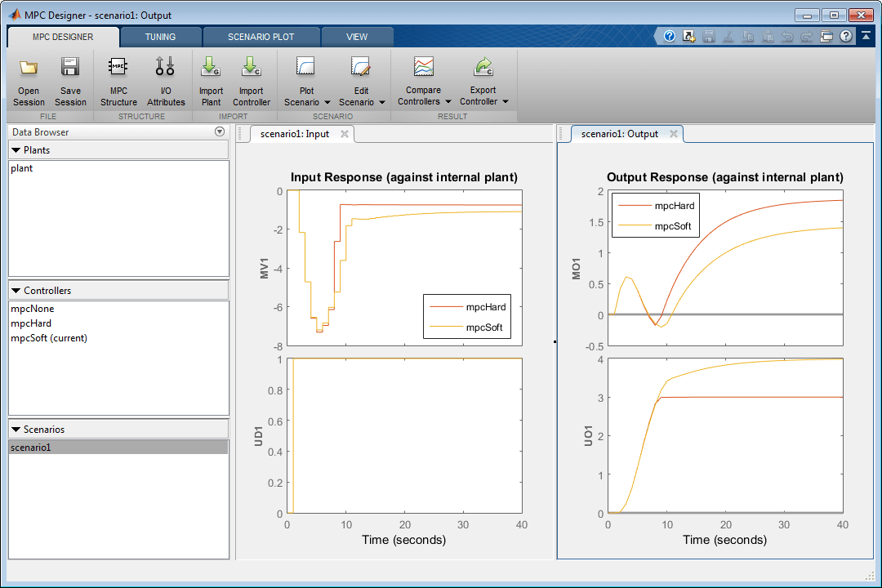Close the scenario1: Input tab
This screenshot has width=882, height=588.
click(x=345, y=134)
